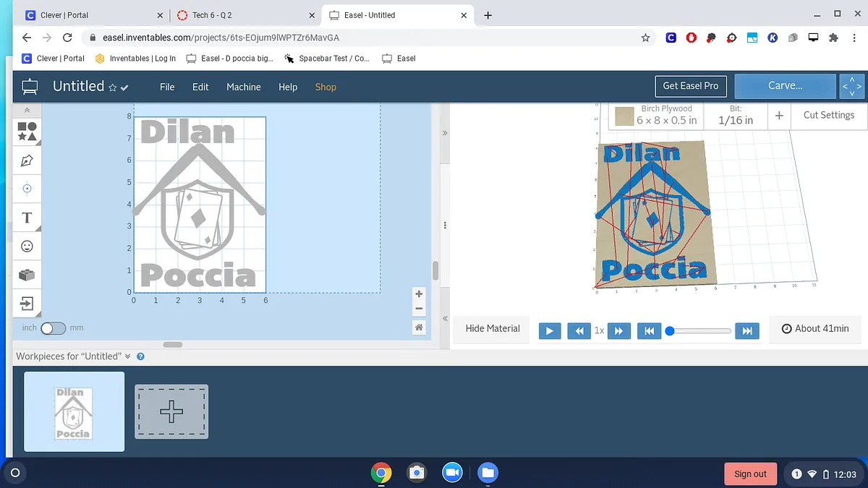Open the File menu
Image resolution: width=868 pixels, height=488 pixels.
click(x=167, y=87)
